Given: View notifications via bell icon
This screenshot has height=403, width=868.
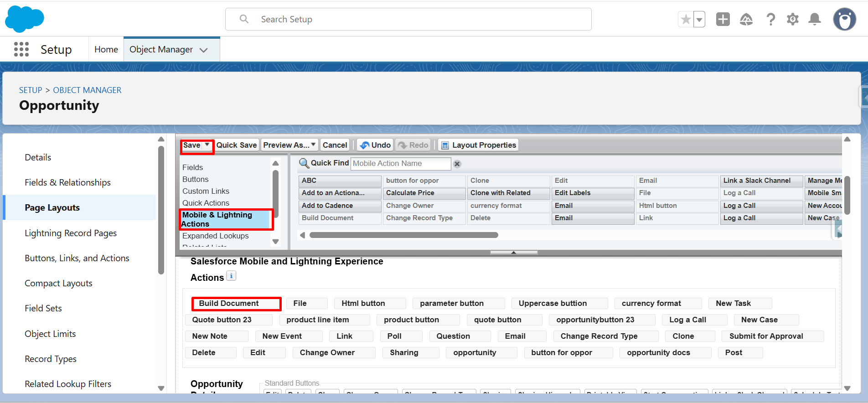Looking at the screenshot, I should coord(815,19).
